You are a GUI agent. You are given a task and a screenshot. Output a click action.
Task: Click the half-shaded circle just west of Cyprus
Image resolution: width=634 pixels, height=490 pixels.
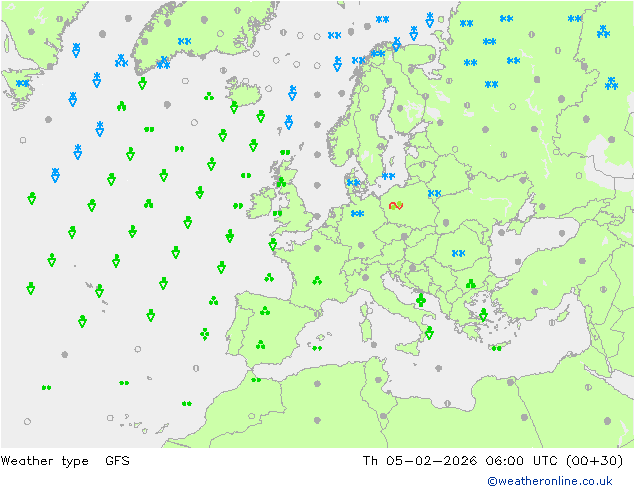tap(552, 323)
